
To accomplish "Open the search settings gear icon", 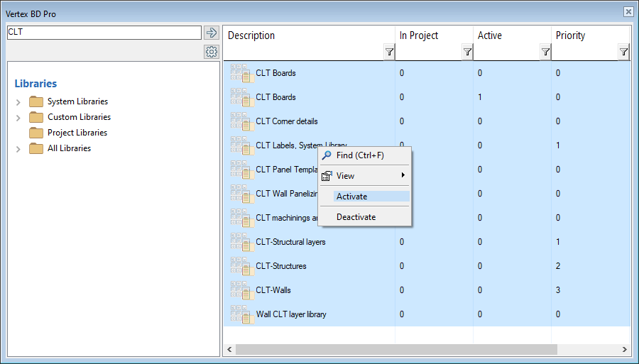I will point(211,52).
